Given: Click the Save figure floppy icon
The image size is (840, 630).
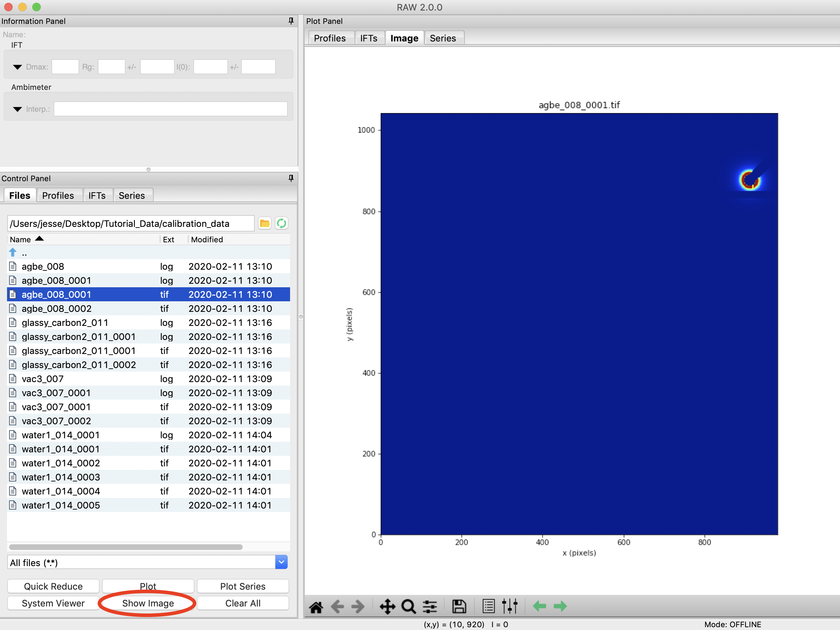Looking at the screenshot, I should (x=459, y=606).
